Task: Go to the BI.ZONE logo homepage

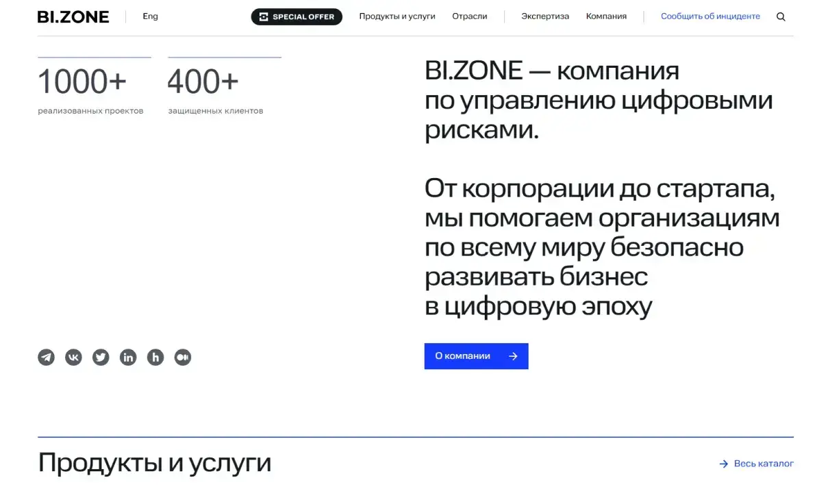Action: click(x=73, y=16)
